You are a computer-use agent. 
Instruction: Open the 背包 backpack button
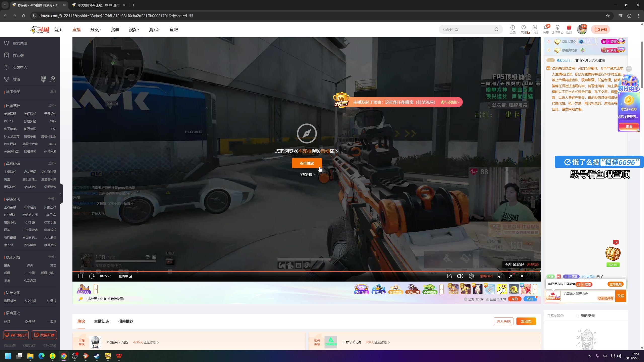click(x=530, y=299)
